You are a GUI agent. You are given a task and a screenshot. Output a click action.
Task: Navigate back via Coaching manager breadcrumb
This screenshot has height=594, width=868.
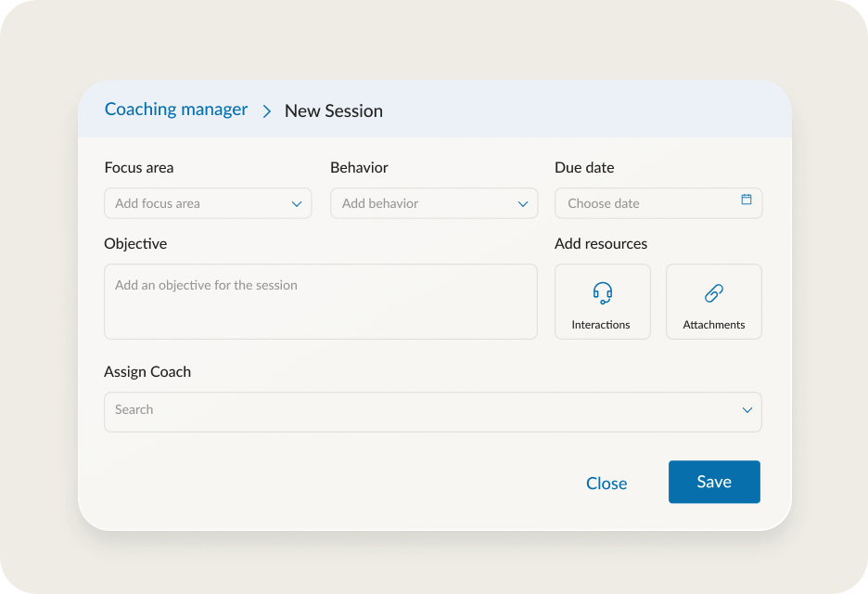[x=176, y=109]
